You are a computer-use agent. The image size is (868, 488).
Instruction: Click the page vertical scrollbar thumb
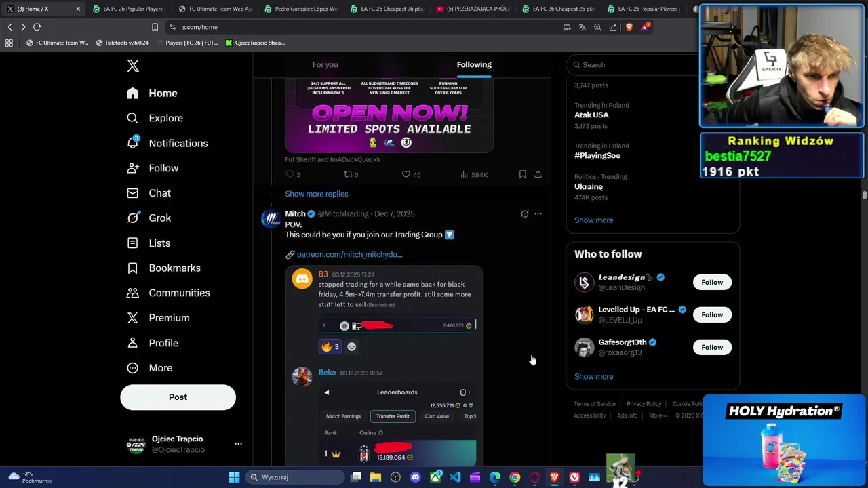864,195
